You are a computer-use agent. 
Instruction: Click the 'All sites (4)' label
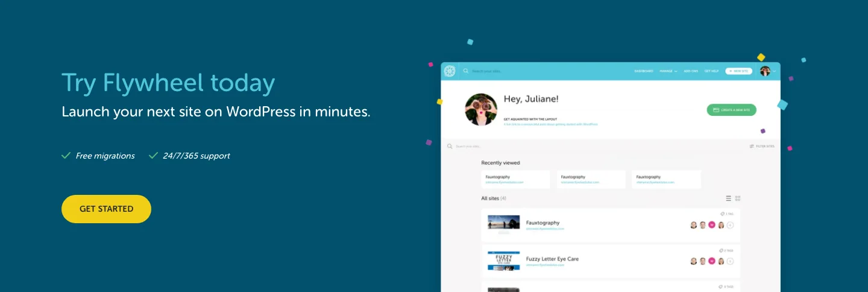pos(494,198)
